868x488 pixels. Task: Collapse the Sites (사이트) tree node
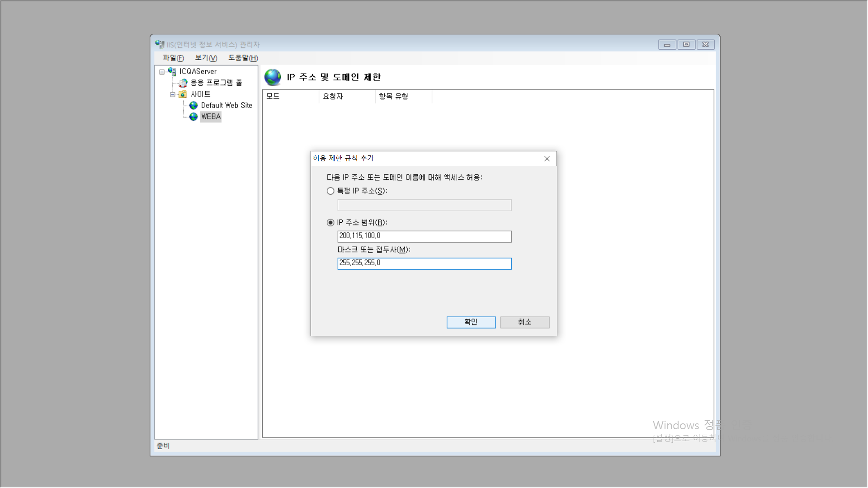[173, 94]
